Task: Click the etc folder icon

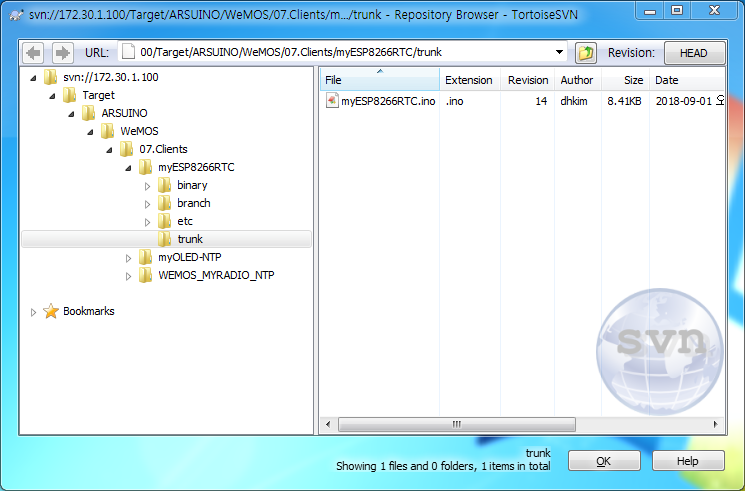Action: 164,221
